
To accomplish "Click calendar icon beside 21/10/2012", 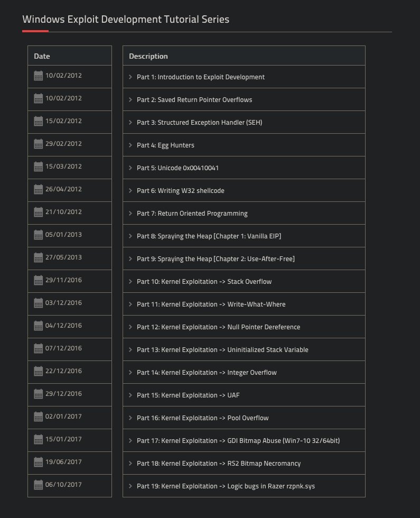I will pyautogui.click(x=38, y=212).
